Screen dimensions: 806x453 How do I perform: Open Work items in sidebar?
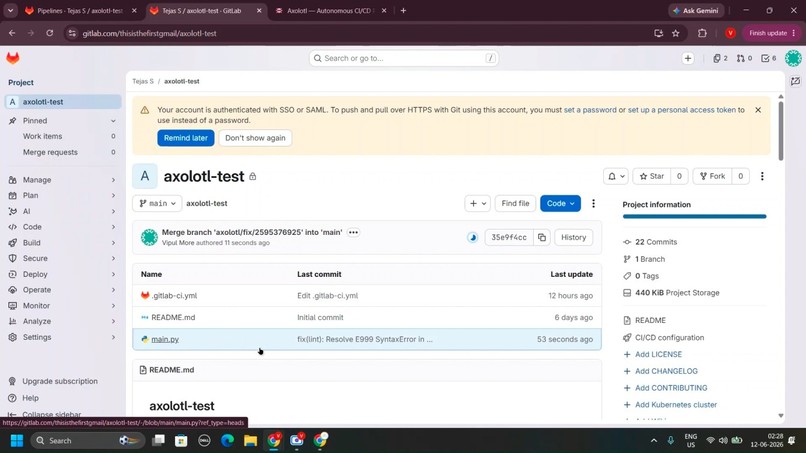click(x=63, y=136)
